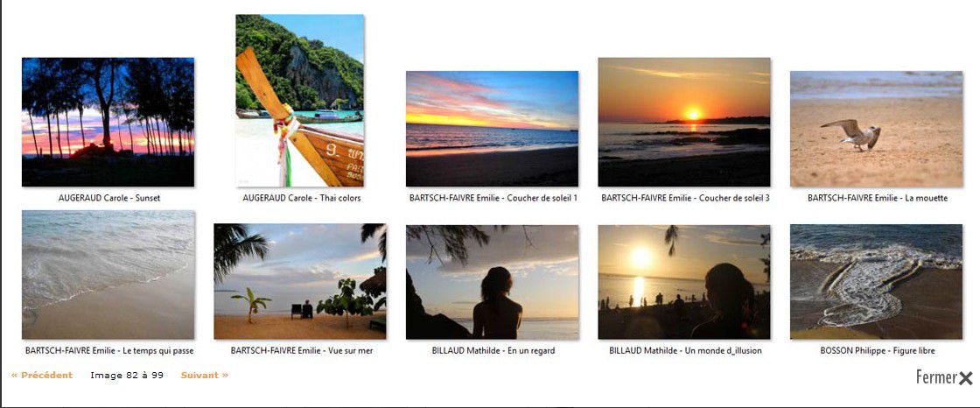
Task: Click the BILLAUD Mathilde - En un regard caption
Action: coord(493,350)
